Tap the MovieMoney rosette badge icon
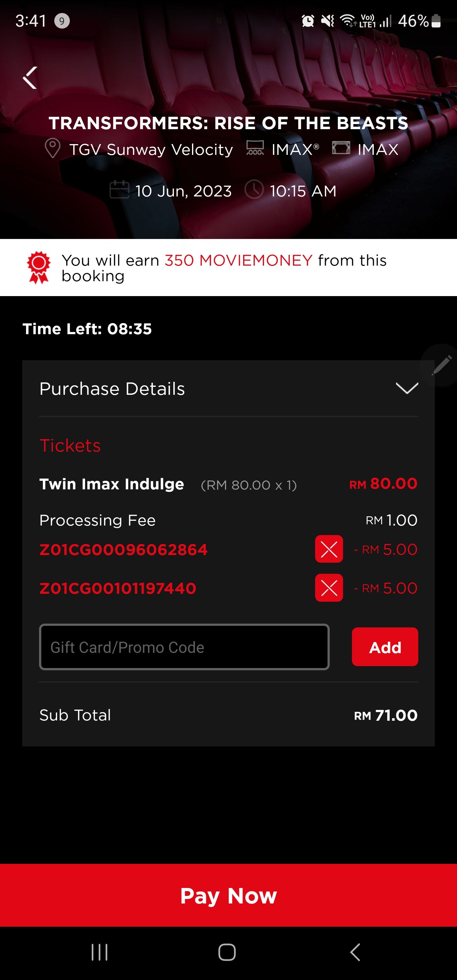 [x=38, y=267]
